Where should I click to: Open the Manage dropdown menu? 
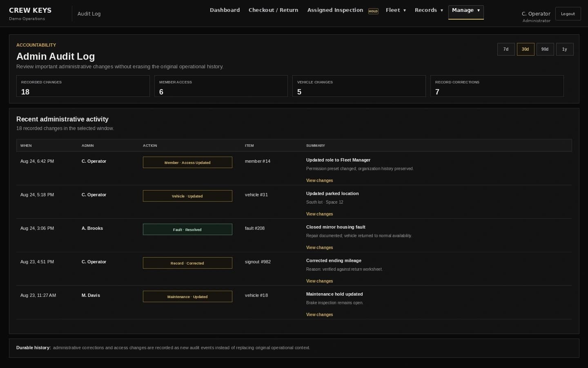466,12
